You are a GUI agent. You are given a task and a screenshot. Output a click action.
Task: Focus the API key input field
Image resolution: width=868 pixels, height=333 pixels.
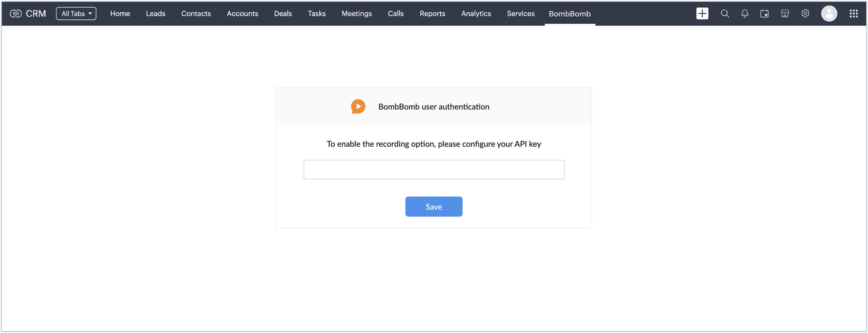click(x=434, y=170)
